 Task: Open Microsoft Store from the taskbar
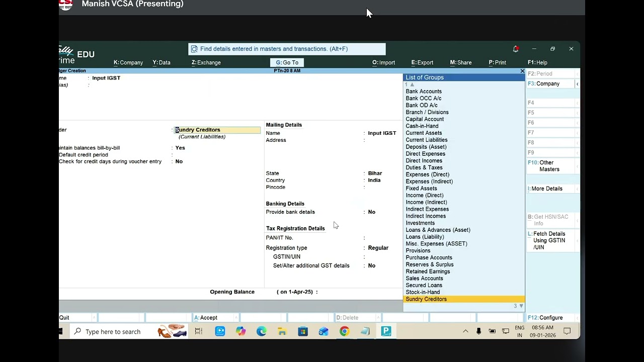[302, 331]
